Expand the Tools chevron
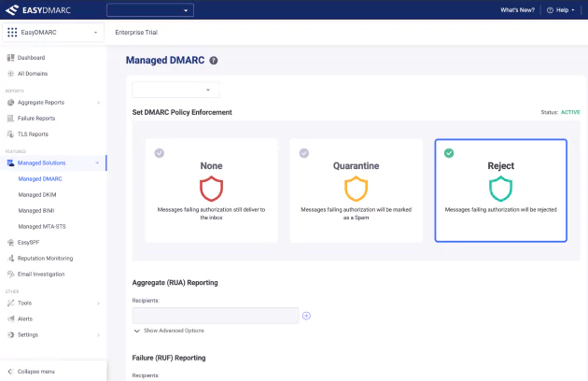 tap(98, 303)
